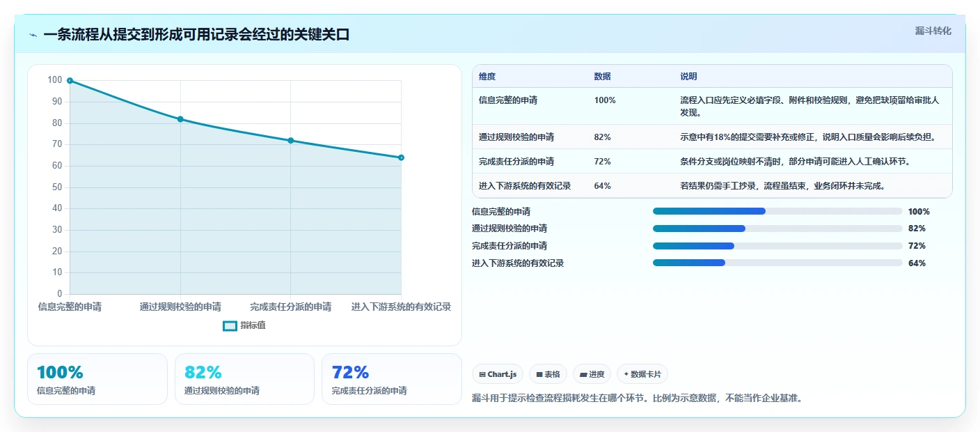Click the y-axis label 50
Screen dimensions: 980x432
[x=57, y=187]
